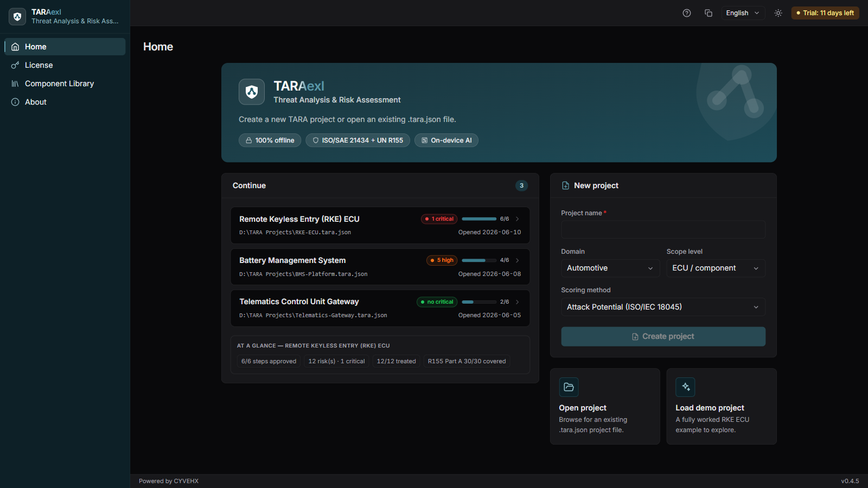Click the Home house icon in sidebar

[15, 47]
